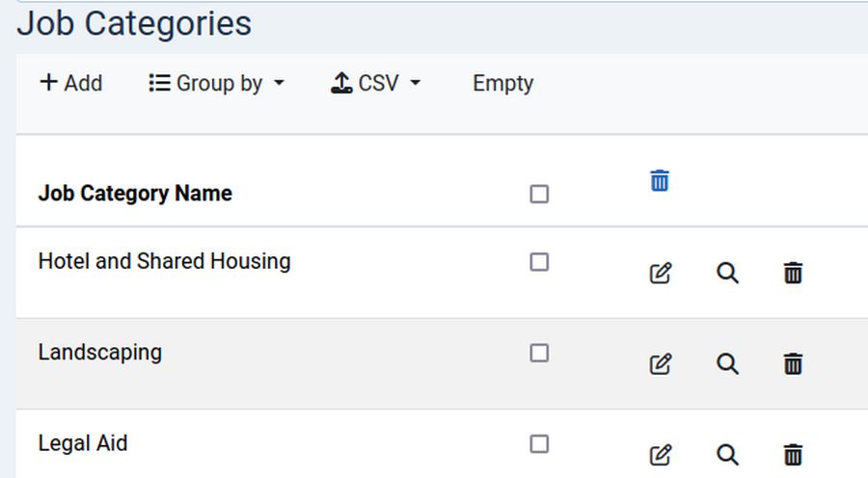868x478 pixels.
Task: Click the blue bulk delete trash icon
Action: coord(660,180)
